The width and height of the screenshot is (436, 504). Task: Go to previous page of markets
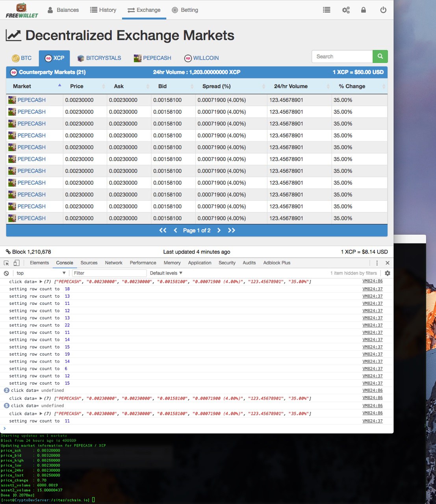click(x=175, y=230)
